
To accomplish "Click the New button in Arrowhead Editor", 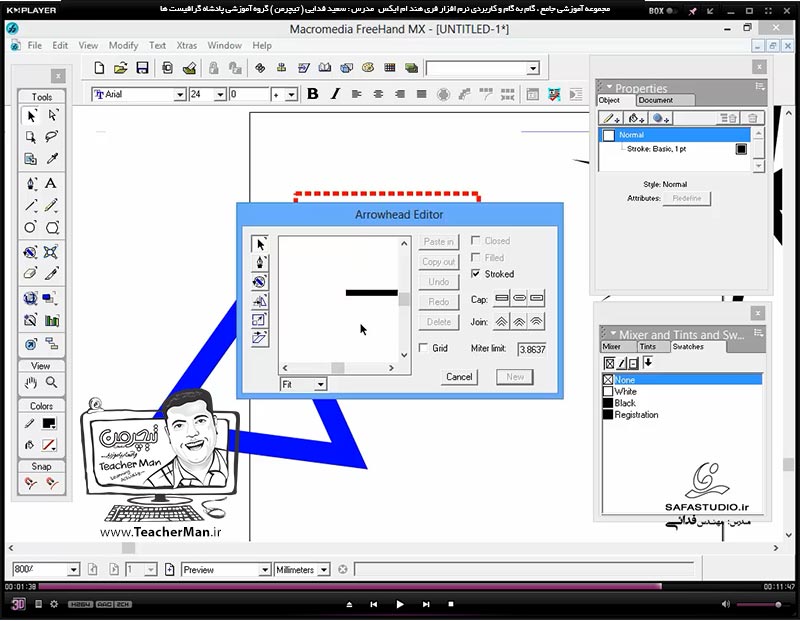I will 515,377.
